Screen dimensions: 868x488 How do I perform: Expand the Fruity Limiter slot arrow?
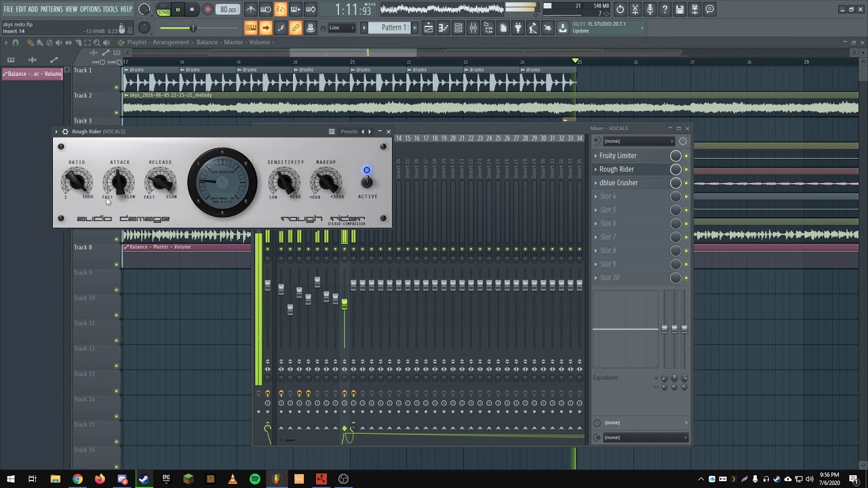tap(596, 156)
